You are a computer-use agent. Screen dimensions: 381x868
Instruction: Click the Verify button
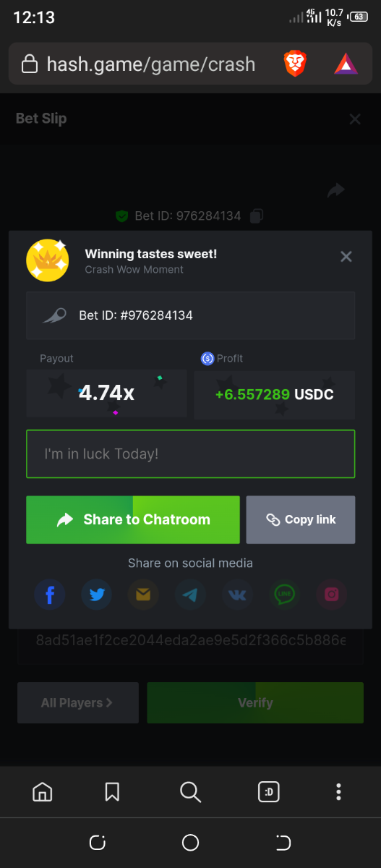pyautogui.click(x=255, y=702)
